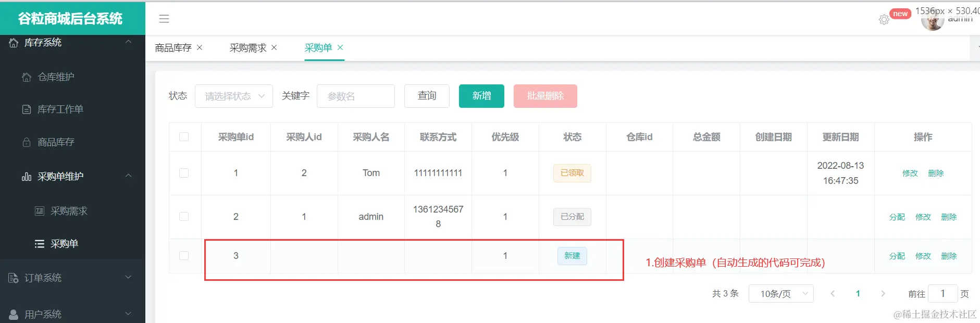Expand the 订单系统 menu
The width and height of the screenshot is (980, 323).
pyautogui.click(x=128, y=277)
